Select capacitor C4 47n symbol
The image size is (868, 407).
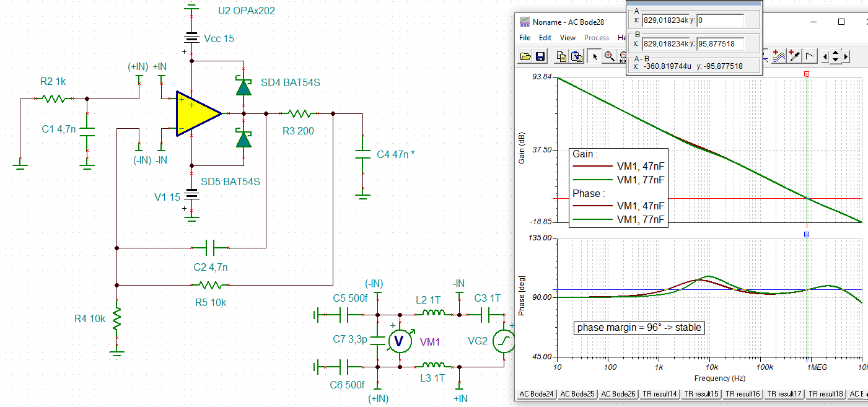pyautogui.click(x=362, y=154)
